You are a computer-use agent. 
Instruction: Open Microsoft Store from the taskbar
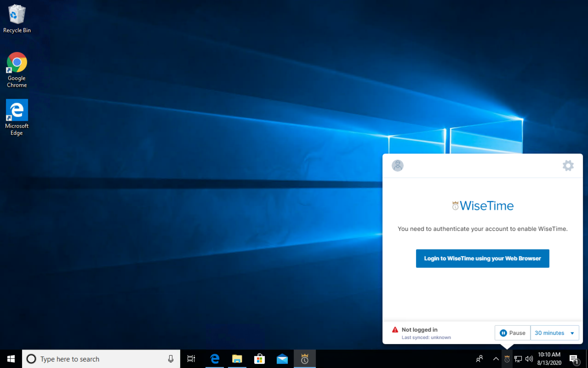(260, 359)
